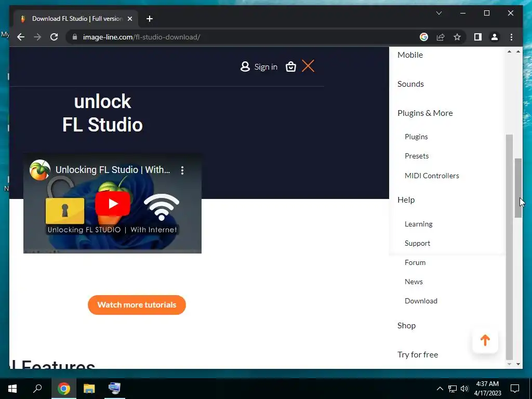Click the browser back arrow
This screenshot has width=532, height=399.
(21, 37)
